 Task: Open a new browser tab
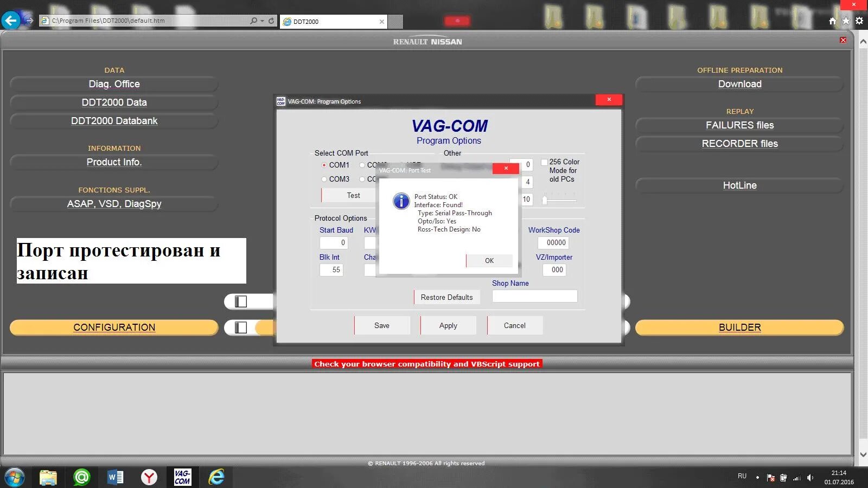point(396,22)
